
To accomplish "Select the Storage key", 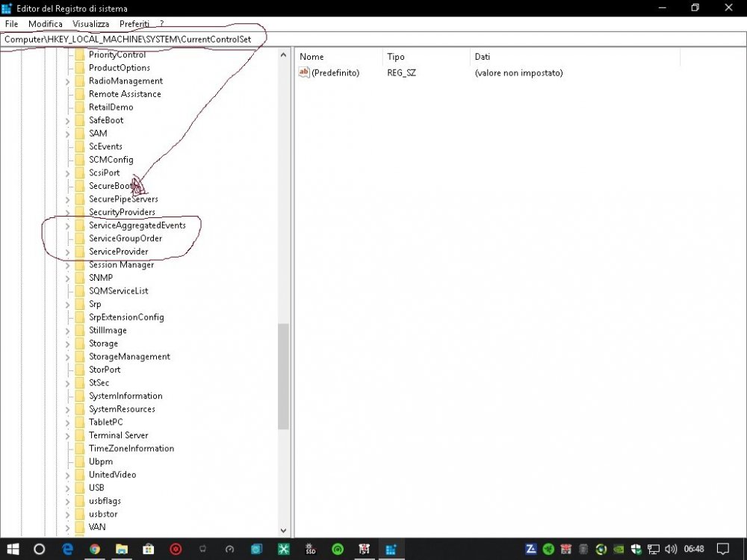I will pos(103,343).
